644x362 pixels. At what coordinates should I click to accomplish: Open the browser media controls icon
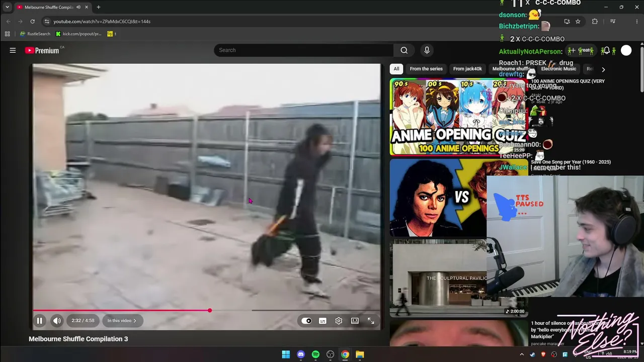coord(612,22)
